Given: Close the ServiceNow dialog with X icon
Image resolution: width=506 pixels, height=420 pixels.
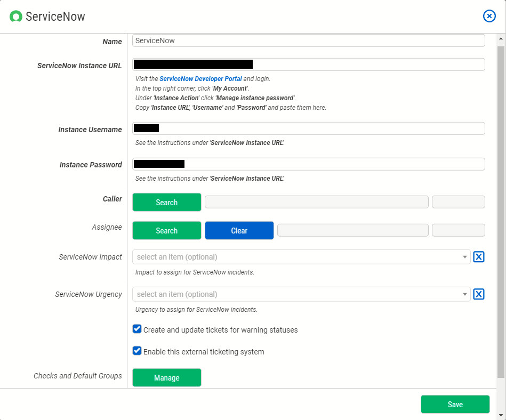Looking at the screenshot, I should coord(489,16).
